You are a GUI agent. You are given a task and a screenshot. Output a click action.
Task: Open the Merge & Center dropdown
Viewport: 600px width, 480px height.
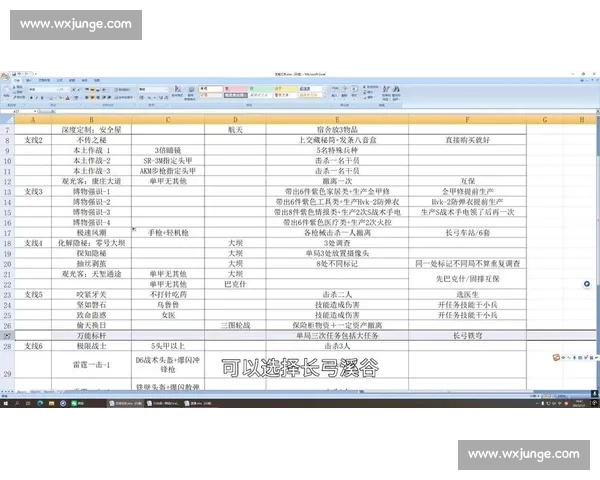[133, 98]
